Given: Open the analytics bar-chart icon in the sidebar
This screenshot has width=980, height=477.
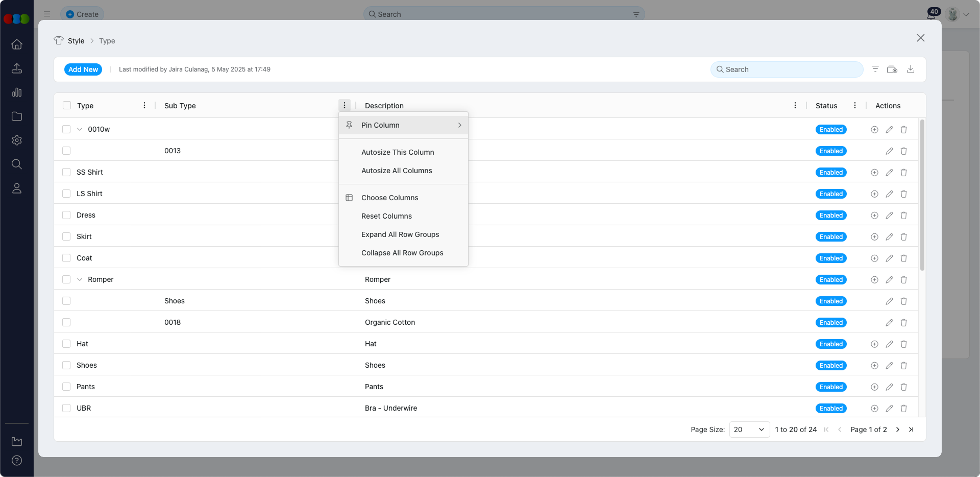Looking at the screenshot, I should [17, 92].
